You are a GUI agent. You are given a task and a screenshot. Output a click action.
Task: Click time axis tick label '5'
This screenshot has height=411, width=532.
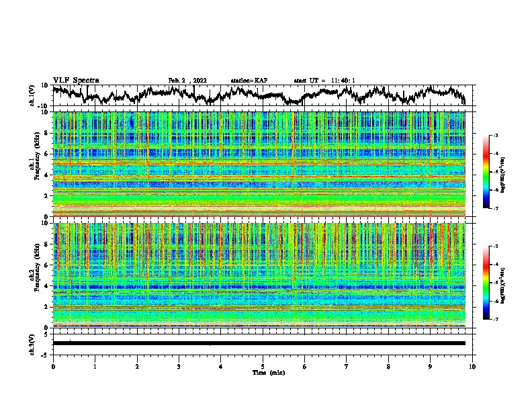[x=263, y=367]
